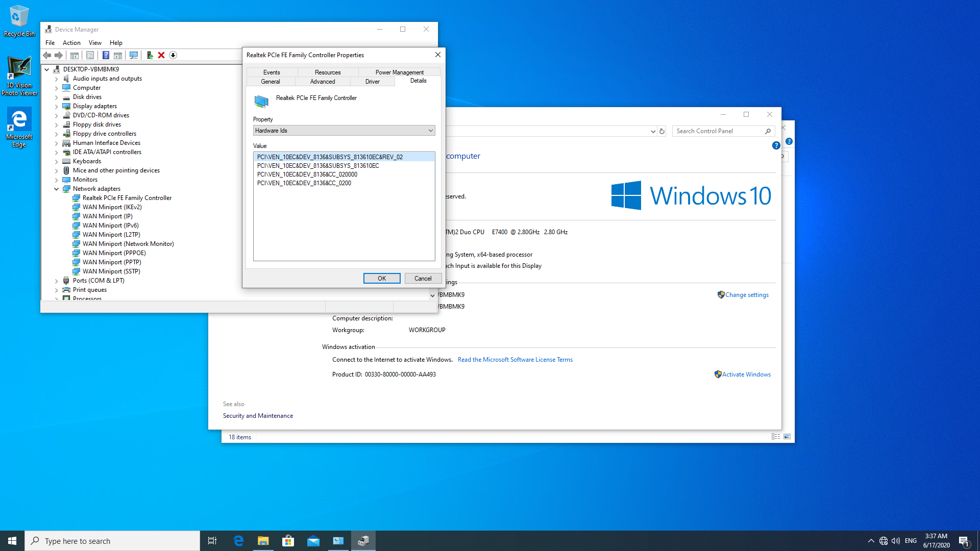Screen dimensions: 980x551
Task: Click Update device driver toolbar icon
Action: (x=150, y=55)
